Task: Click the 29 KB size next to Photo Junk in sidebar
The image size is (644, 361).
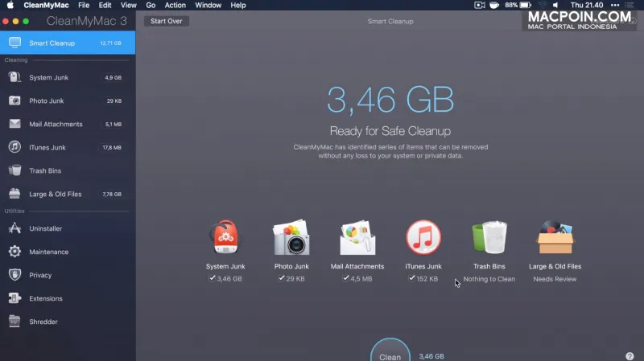Action: [x=114, y=101]
